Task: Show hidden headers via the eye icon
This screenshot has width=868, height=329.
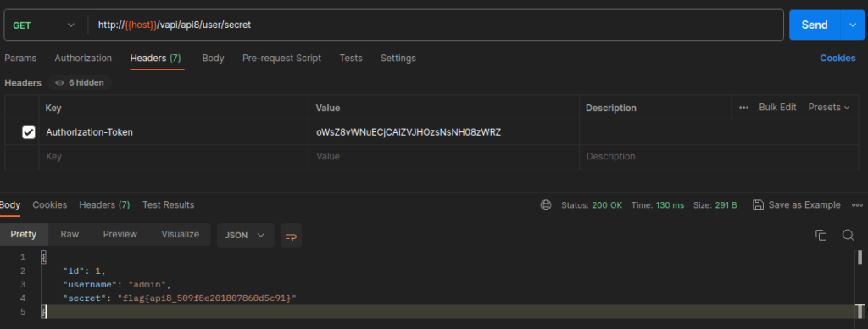Action: click(x=60, y=82)
